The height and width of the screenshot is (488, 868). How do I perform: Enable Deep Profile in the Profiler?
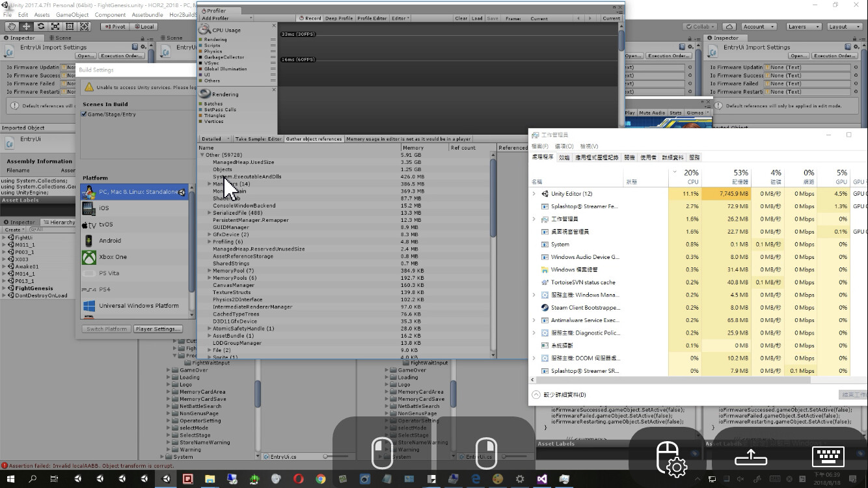(x=338, y=18)
